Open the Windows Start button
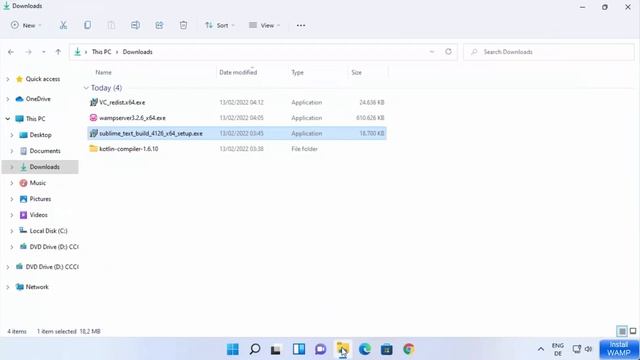This screenshot has height=360, width=640. [x=233, y=349]
